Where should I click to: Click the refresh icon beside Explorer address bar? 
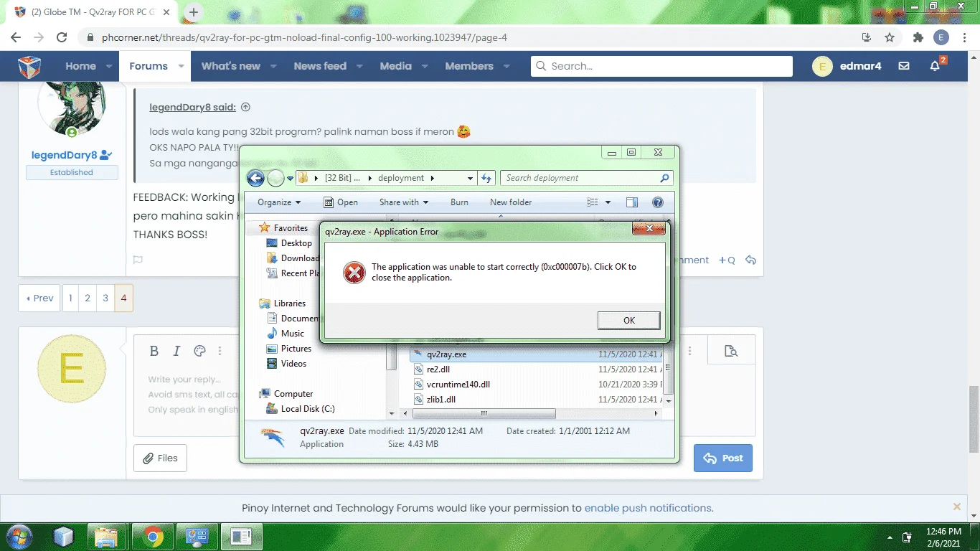pyautogui.click(x=487, y=178)
